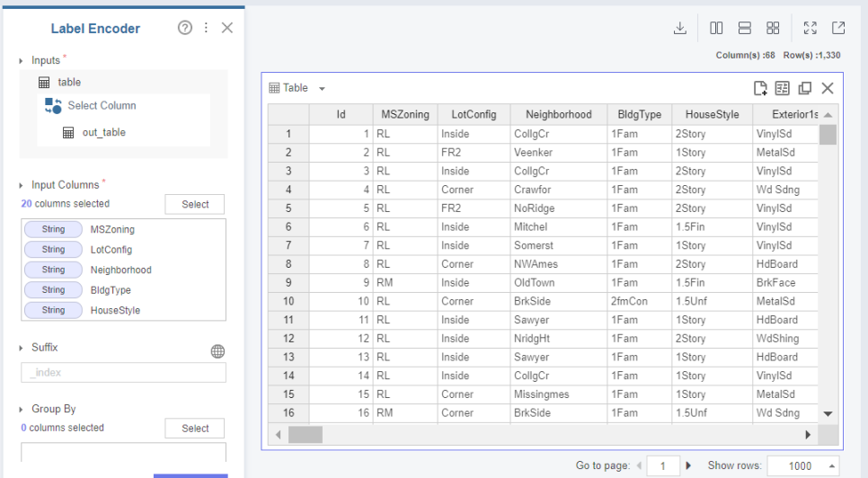Click the LotConfig column header
Screen dimensions: 868x478
(x=474, y=114)
